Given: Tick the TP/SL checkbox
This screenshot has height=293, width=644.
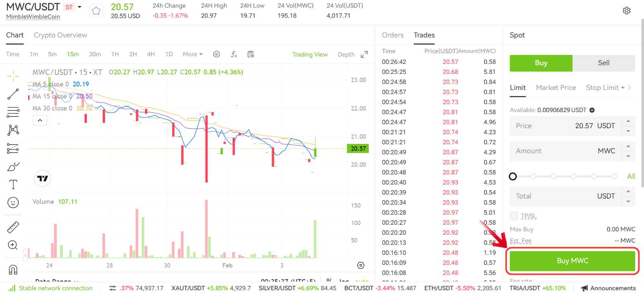Looking at the screenshot, I should click(514, 216).
